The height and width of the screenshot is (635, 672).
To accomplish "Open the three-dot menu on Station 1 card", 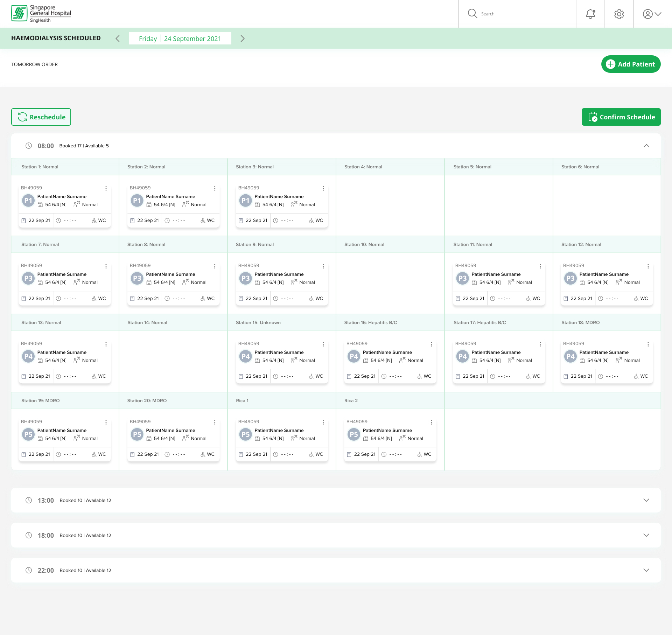I will click(106, 188).
